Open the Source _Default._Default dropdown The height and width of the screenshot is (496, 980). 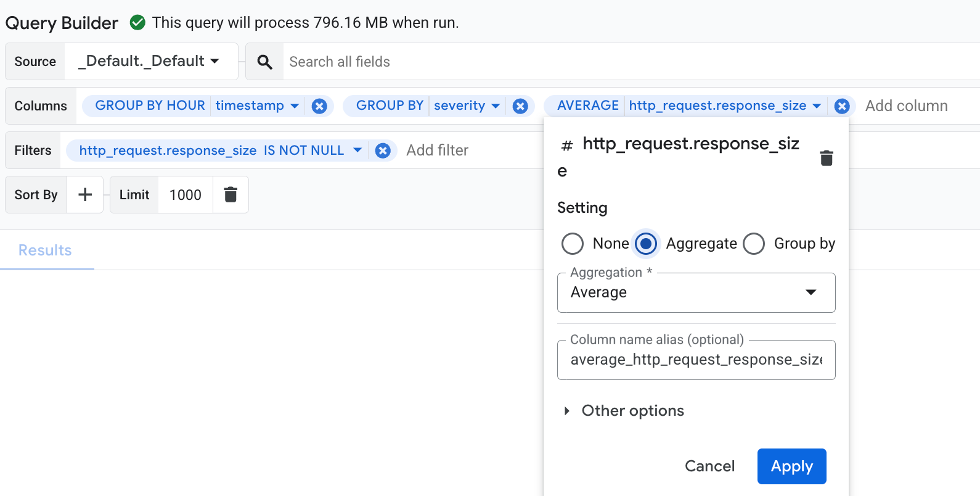[150, 61]
